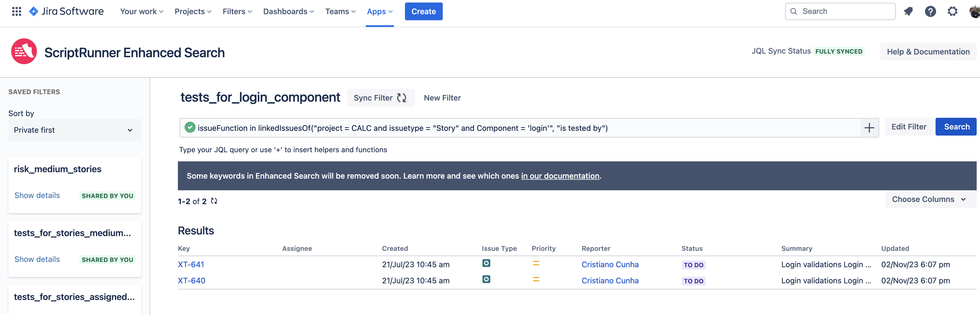Image resolution: width=980 pixels, height=315 pixels.
Task: Click the ScriptRunner red logo icon
Action: [x=24, y=51]
